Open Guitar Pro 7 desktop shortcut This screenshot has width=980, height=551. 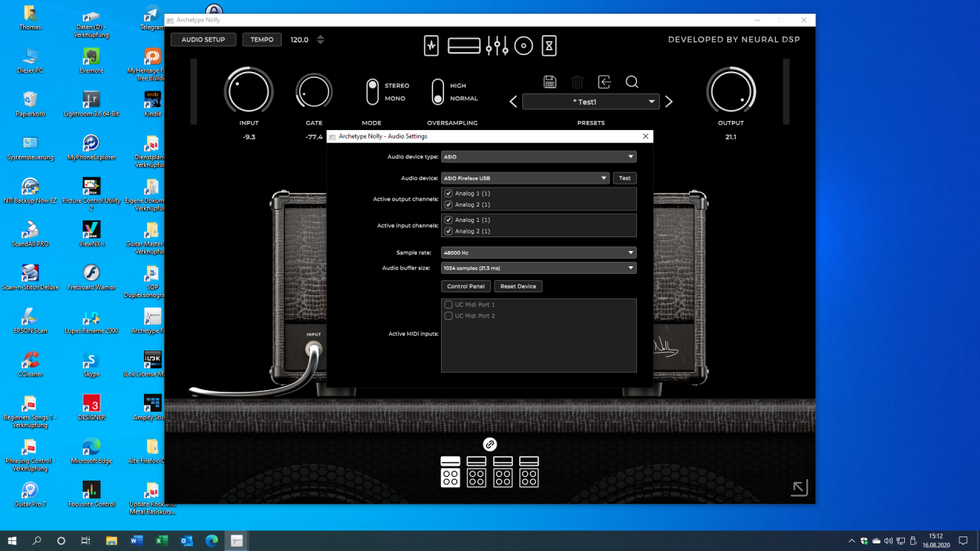click(30, 494)
